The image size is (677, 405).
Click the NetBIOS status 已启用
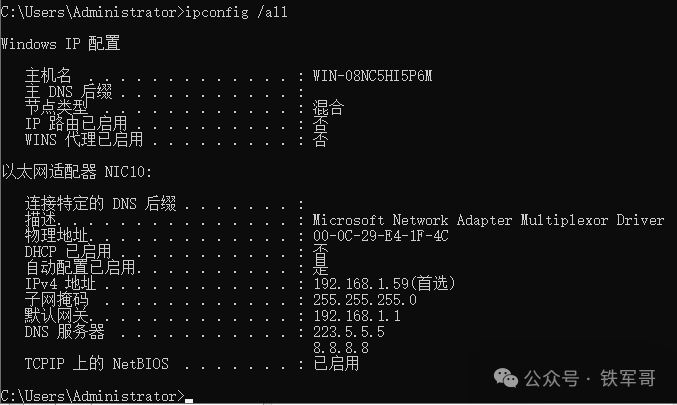[336, 364]
